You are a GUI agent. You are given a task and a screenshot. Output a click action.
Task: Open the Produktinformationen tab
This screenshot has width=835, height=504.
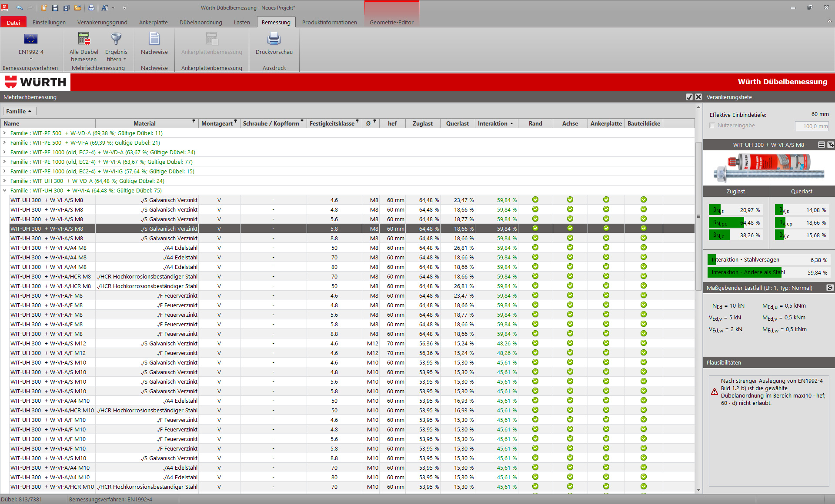click(330, 22)
